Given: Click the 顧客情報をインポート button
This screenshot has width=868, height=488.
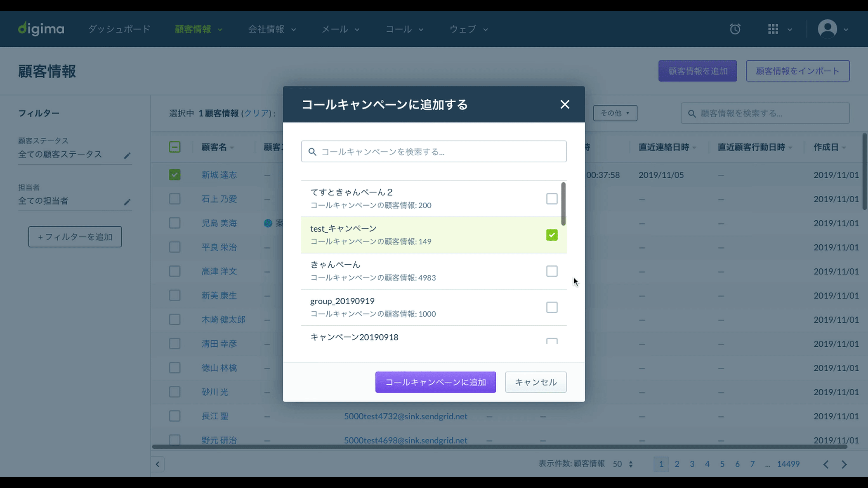Looking at the screenshot, I should coord(797,71).
